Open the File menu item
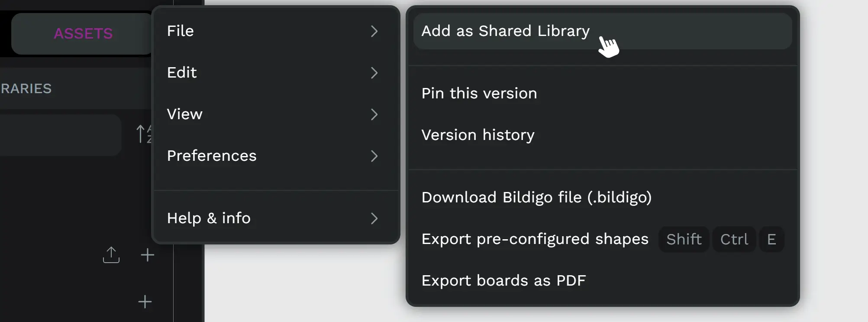Screen dimensions: 868x322 click(181, 31)
